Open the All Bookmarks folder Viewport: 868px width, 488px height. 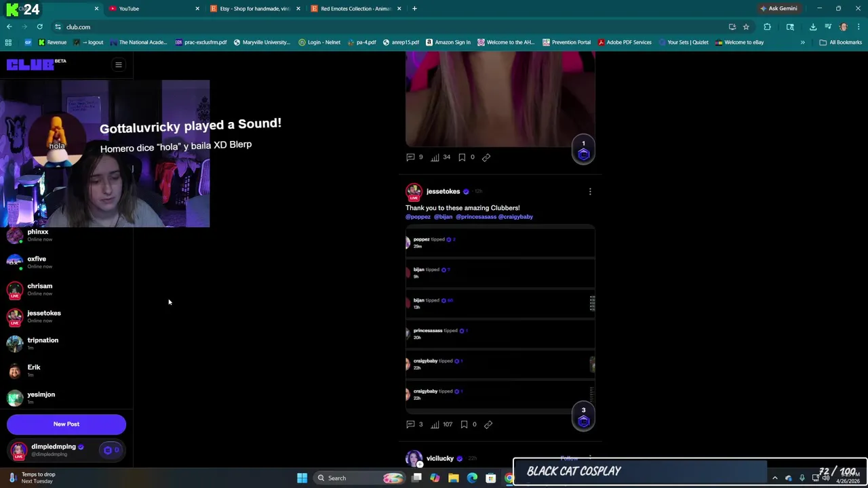[x=840, y=42]
